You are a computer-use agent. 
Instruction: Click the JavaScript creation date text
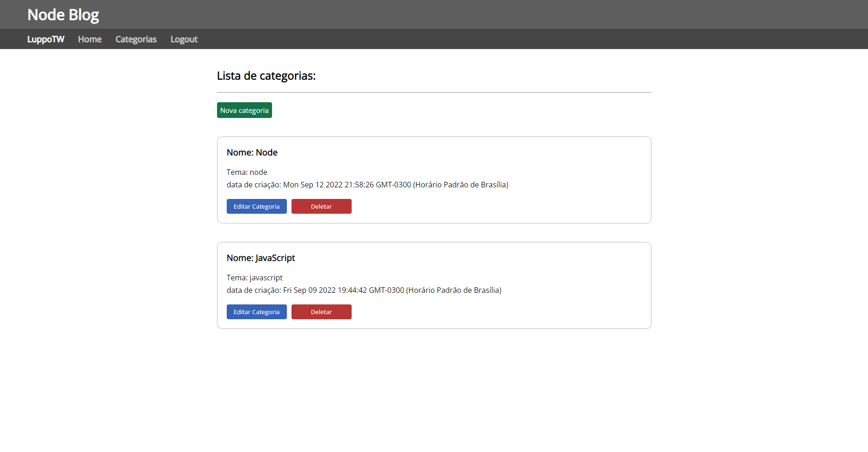pos(364,290)
